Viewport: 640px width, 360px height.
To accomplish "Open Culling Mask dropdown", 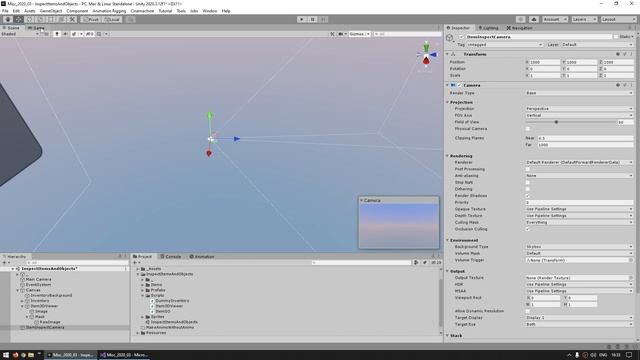I will 579,222.
